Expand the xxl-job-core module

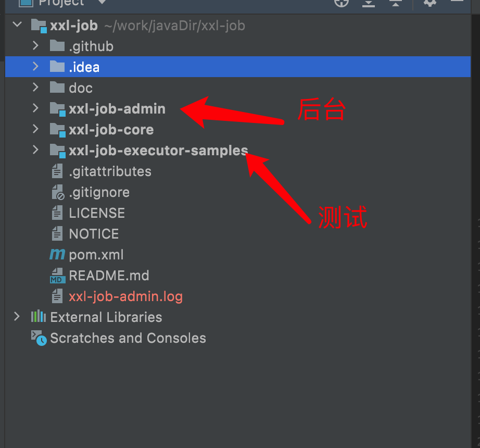tap(35, 129)
